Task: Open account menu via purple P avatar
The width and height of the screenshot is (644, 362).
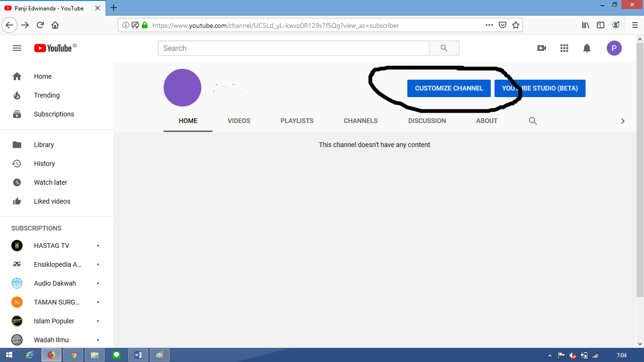Action: tap(614, 48)
